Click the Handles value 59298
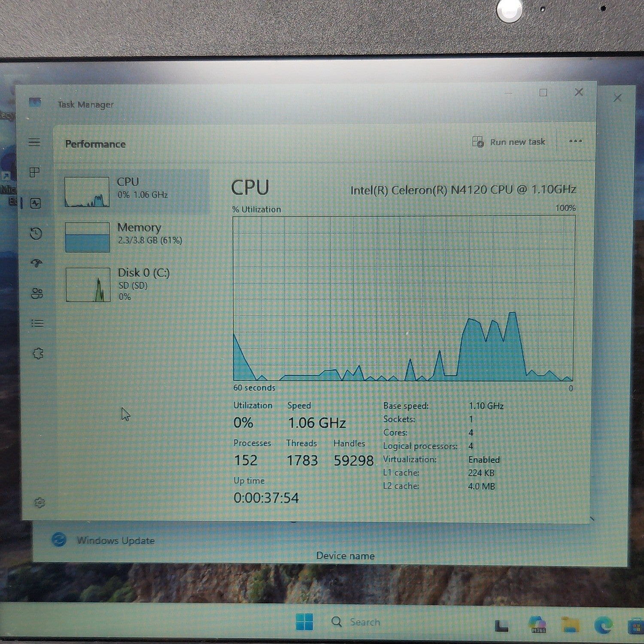This screenshot has height=644, width=644. (x=354, y=461)
